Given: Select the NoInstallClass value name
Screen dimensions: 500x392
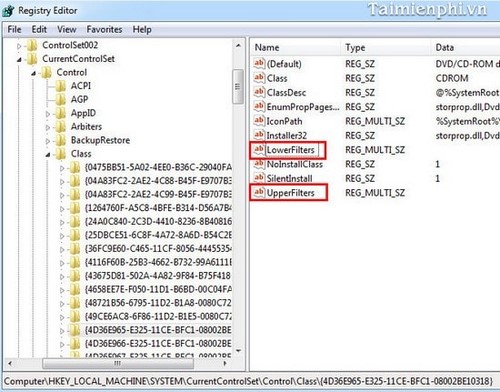Looking at the screenshot, I should pos(295,164).
